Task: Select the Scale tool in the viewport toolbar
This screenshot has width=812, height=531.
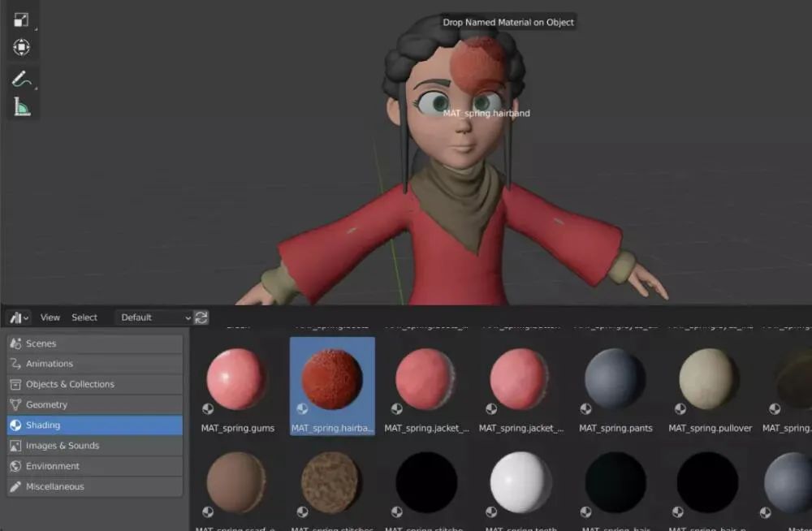Action: point(21,20)
